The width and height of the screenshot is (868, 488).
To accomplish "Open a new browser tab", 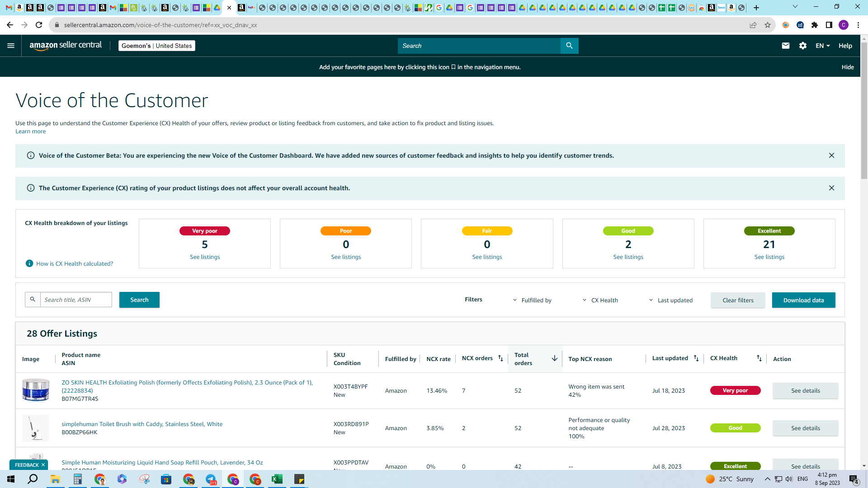I will 756,7.
